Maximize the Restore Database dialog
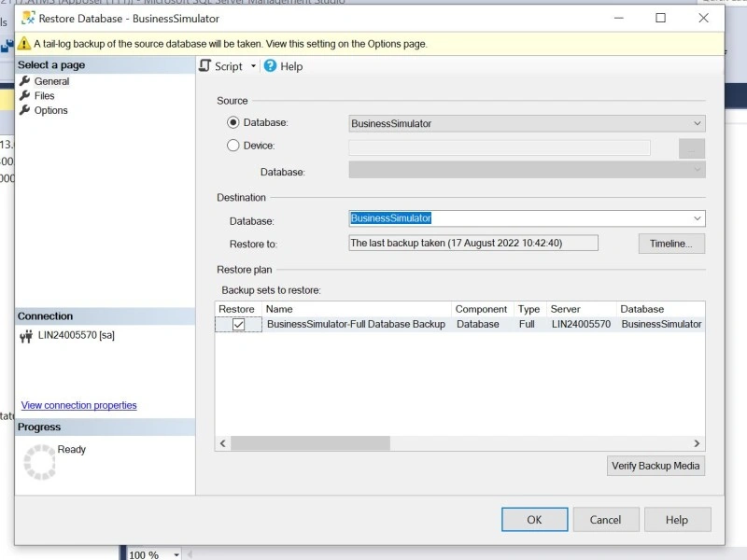Screen dimensions: 747x560 pos(661,18)
